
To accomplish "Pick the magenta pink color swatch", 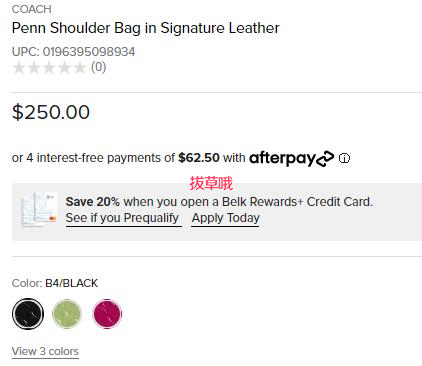I will click(107, 314).
